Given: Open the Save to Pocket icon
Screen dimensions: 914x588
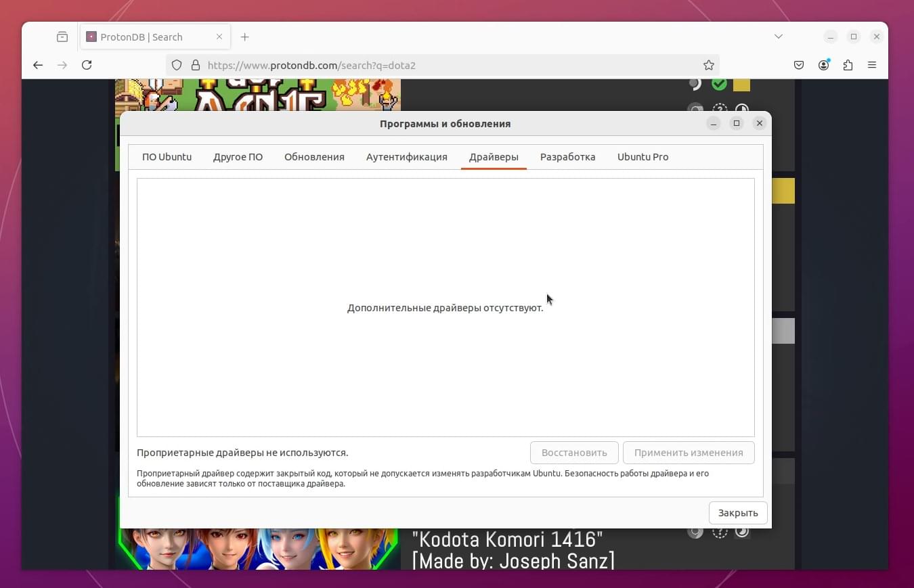Looking at the screenshot, I should tap(799, 65).
